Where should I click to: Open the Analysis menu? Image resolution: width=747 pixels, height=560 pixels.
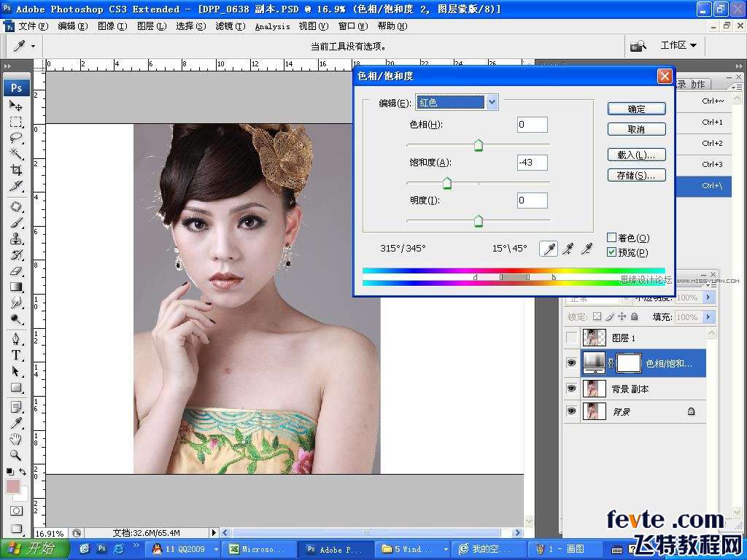click(273, 27)
